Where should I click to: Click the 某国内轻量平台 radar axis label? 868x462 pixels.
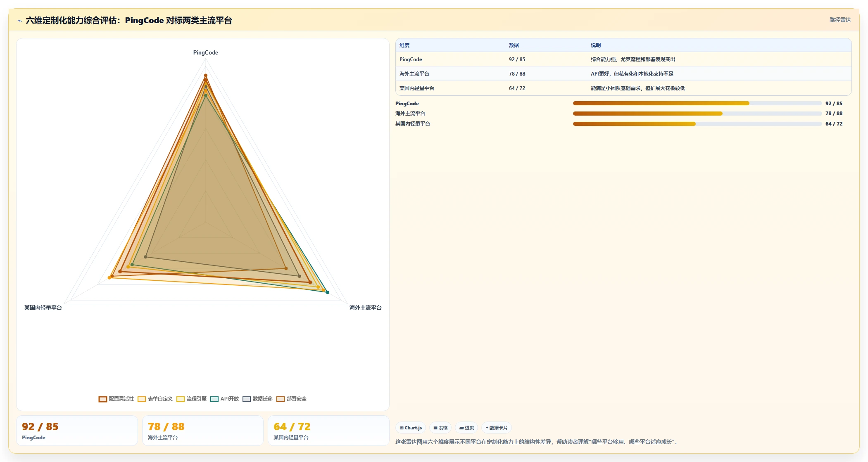coord(43,308)
